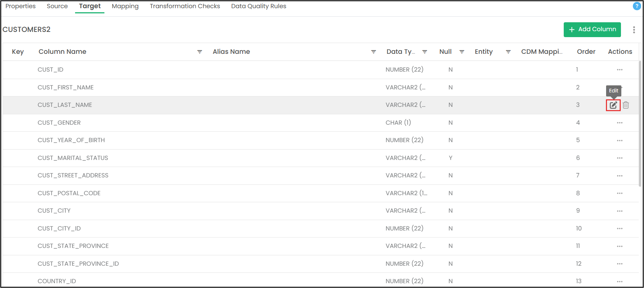This screenshot has width=644, height=288.
Task: Click the CDM Mapping column header
Action: click(541, 52)
